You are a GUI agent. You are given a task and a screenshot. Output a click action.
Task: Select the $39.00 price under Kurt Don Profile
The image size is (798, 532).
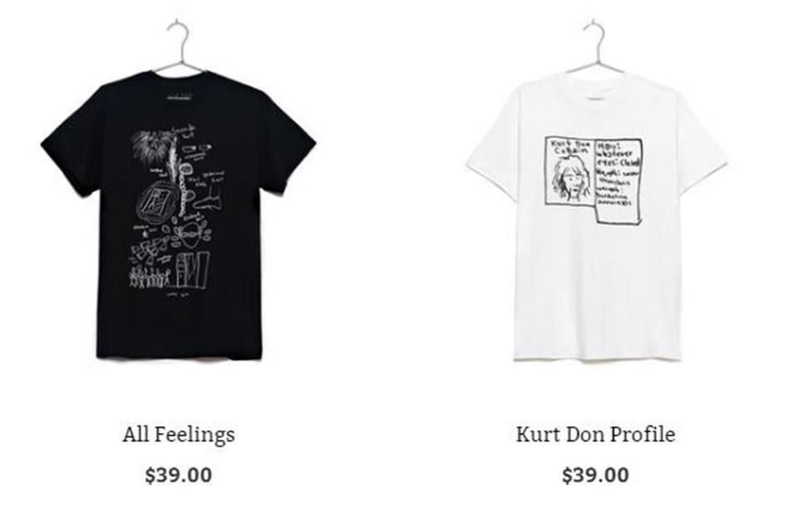596,475
